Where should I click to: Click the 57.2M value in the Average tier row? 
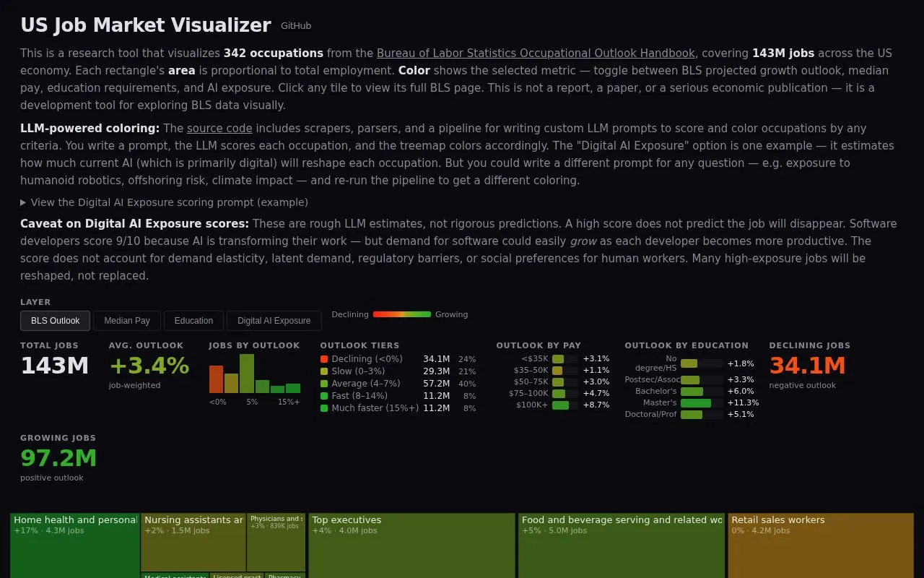pyautogui.click(x=437, y=384)
